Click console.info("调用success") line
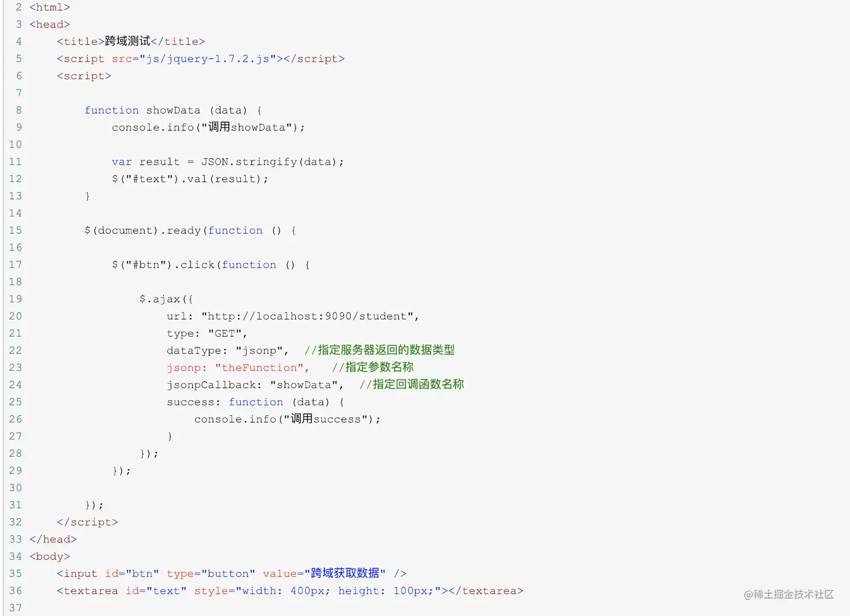850x616 pixels. point(287,419)
